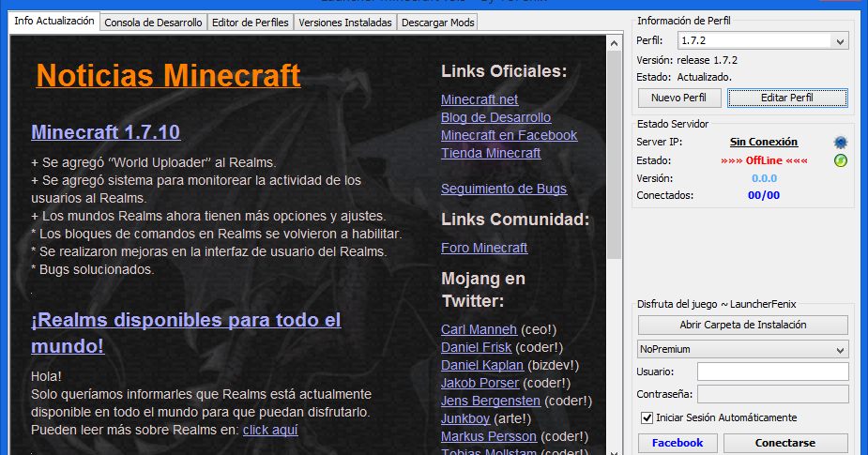Click the 'Actualizado.' estado text

(x=704, y=77)
